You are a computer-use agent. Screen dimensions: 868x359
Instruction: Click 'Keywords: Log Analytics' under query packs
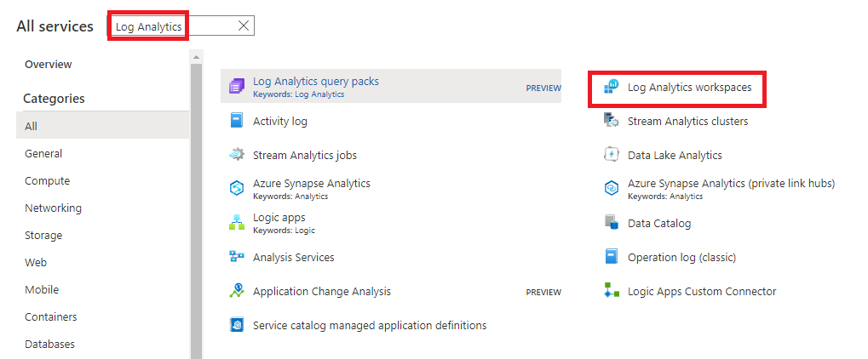point(298,94)
